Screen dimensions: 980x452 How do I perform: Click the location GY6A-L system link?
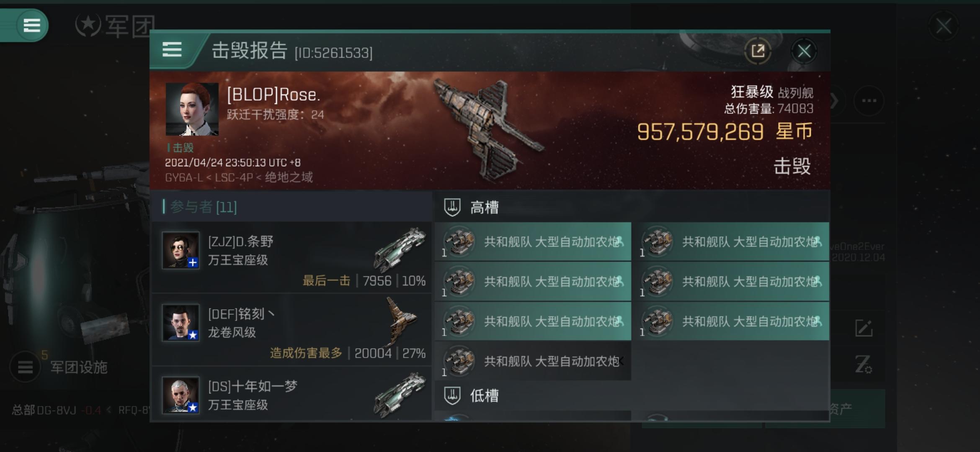(x=183, y=177)
